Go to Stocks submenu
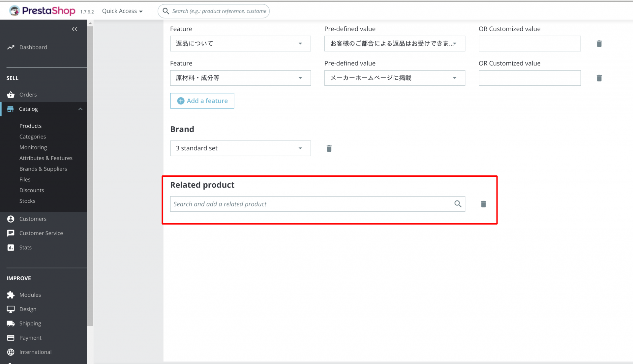The height and width of the screenshot is (364, 633). pyautogui.click(x=27, y=201)
